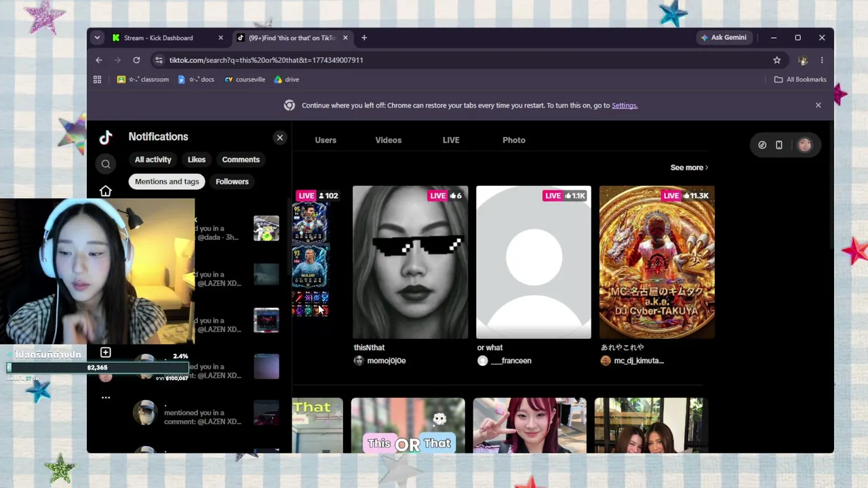The width and height of the screenshot is (868, 488).
Task: Open a new browser tab
Action: point(364,38)
